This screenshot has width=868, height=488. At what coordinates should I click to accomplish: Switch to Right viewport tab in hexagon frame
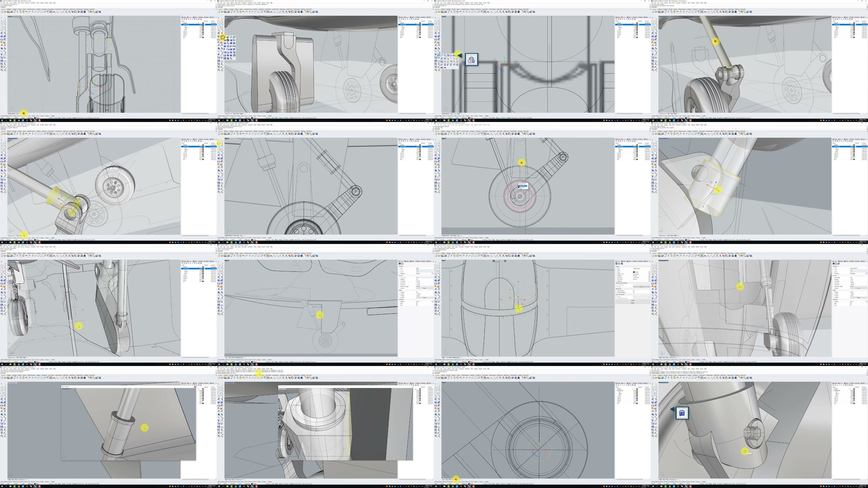tap(444, 480)
